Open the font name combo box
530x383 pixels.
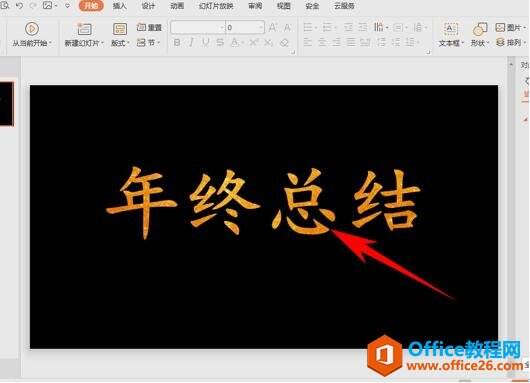click(198, 27)
